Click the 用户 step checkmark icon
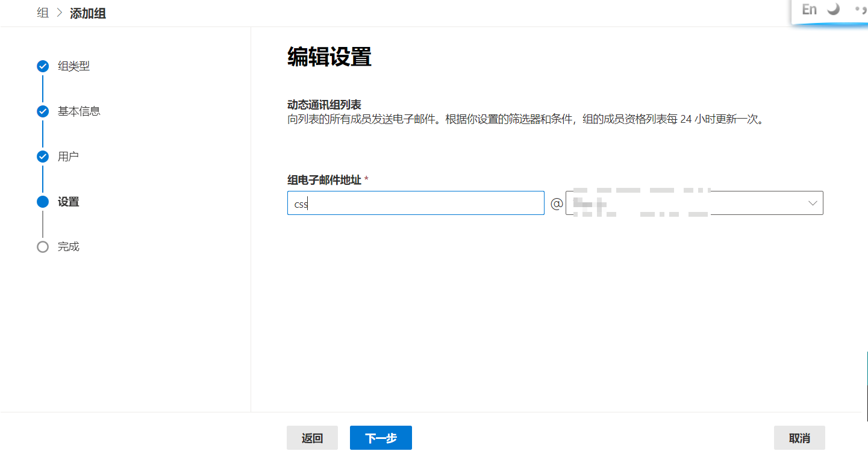 43,157
